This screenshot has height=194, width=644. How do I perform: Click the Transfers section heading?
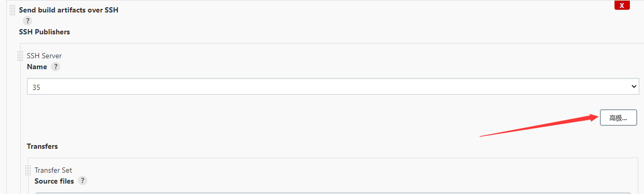tap(43, 146)
